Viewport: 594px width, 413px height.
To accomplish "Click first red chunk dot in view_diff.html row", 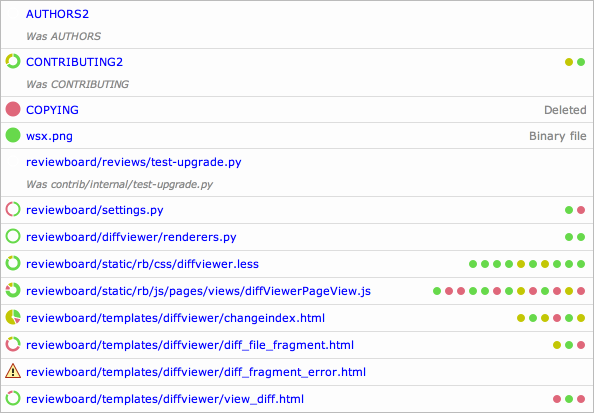I will coord(556,399).
